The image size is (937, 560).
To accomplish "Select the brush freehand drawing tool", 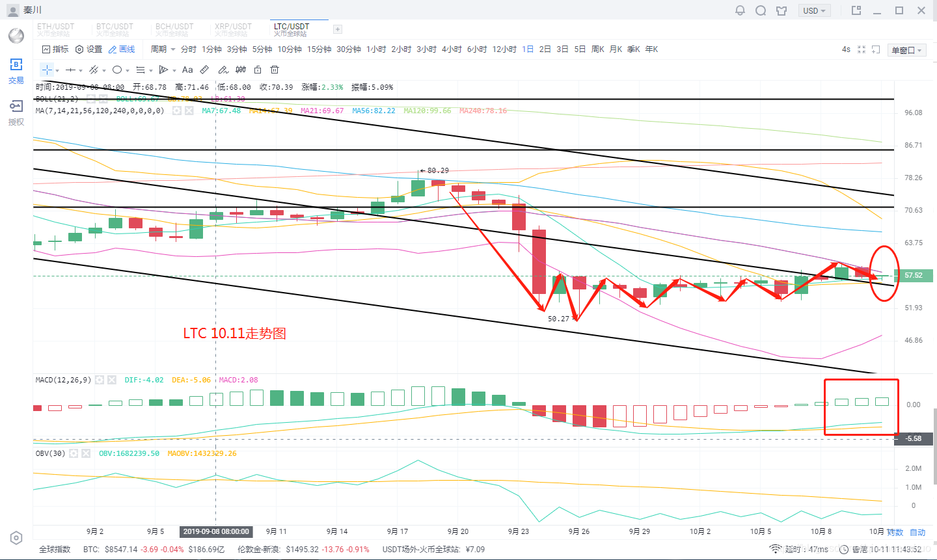I will pyautogui.click(x=223, y=70).
